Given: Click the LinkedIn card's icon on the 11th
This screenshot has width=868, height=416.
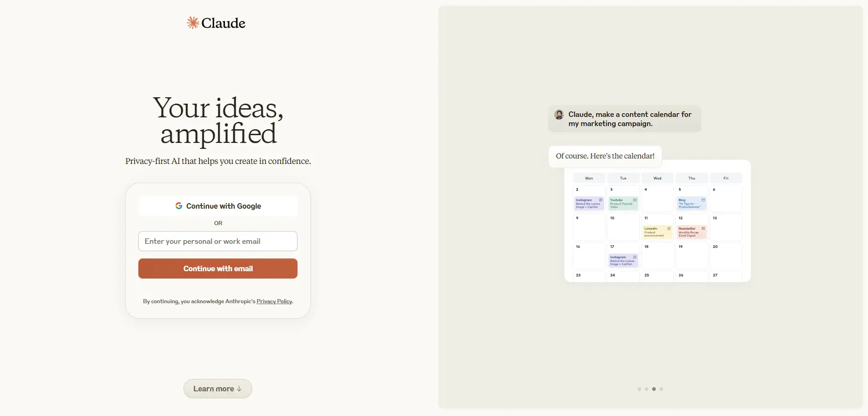Looking at the screenshot, I should point(669,228).
